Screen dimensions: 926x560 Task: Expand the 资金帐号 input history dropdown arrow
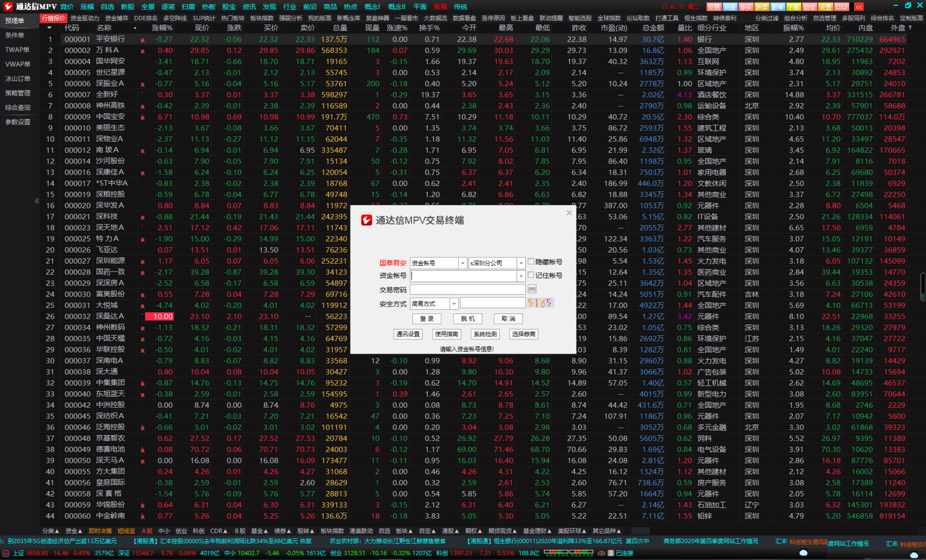click(521, 276)
